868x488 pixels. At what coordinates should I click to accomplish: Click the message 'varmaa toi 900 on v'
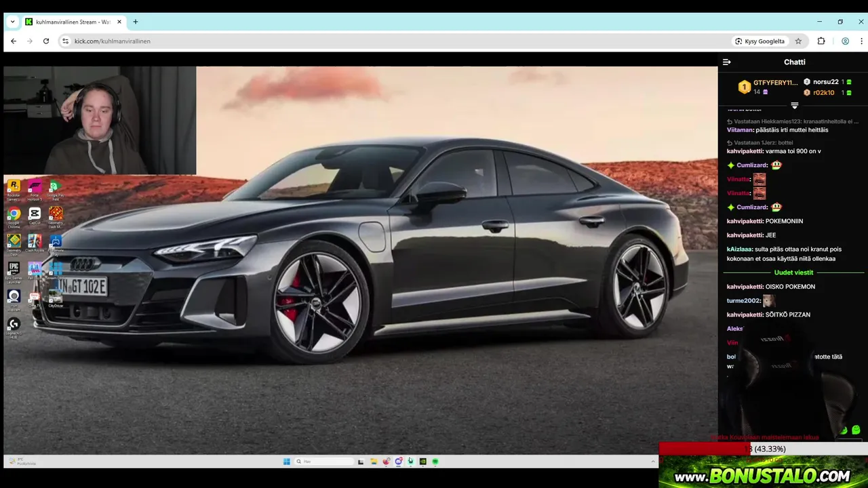pyautogui.click(x=793, y=151)
